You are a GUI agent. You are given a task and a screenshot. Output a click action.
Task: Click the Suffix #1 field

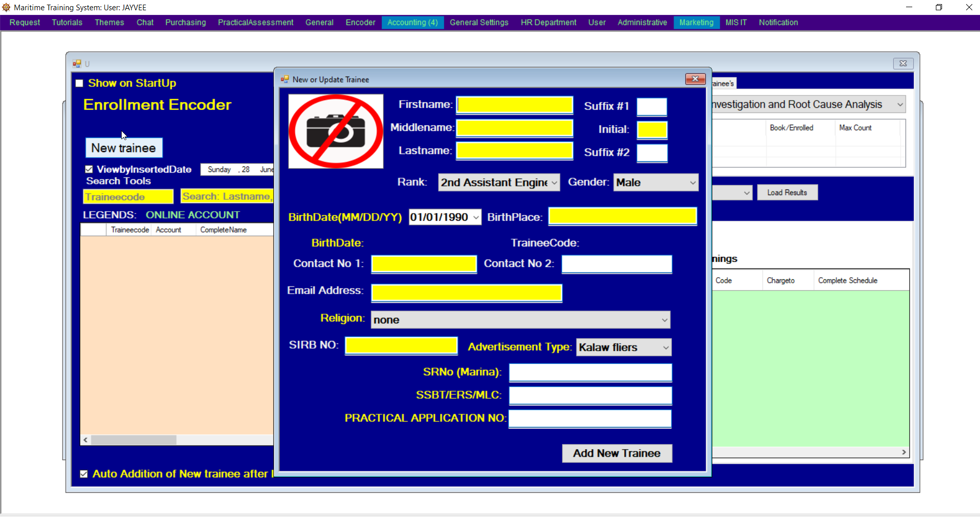click(x=652, y=107)
